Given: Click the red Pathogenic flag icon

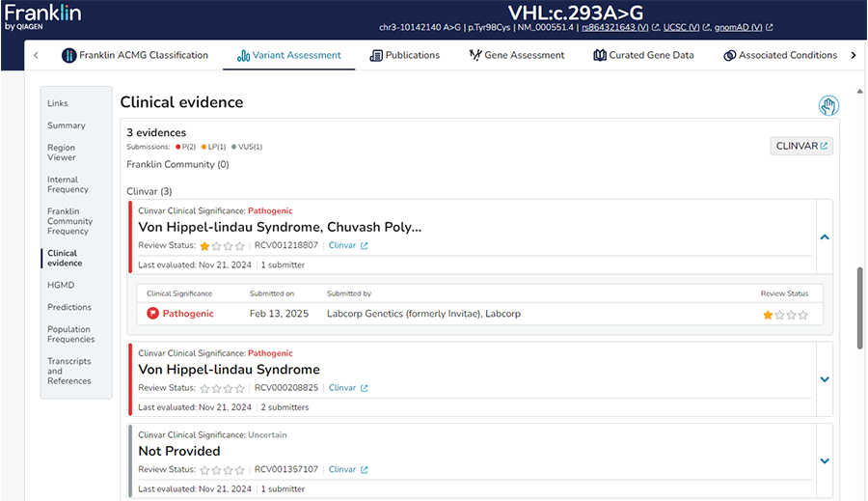Looking at the screenshot, I should pos(152,314).
